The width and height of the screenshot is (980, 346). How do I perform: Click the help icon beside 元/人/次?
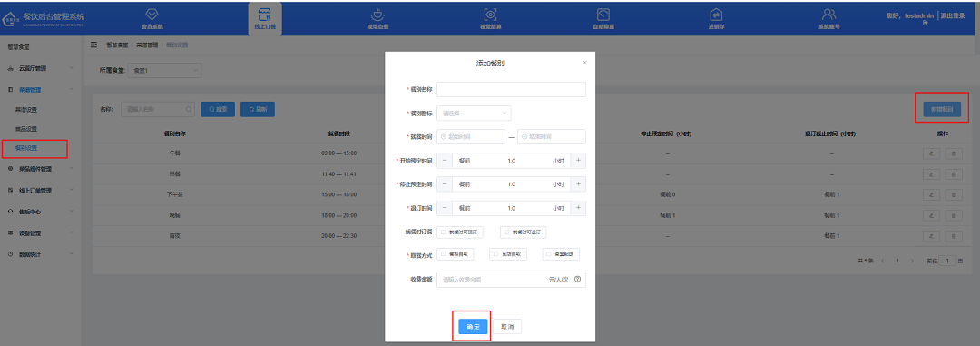click(577, 280)
